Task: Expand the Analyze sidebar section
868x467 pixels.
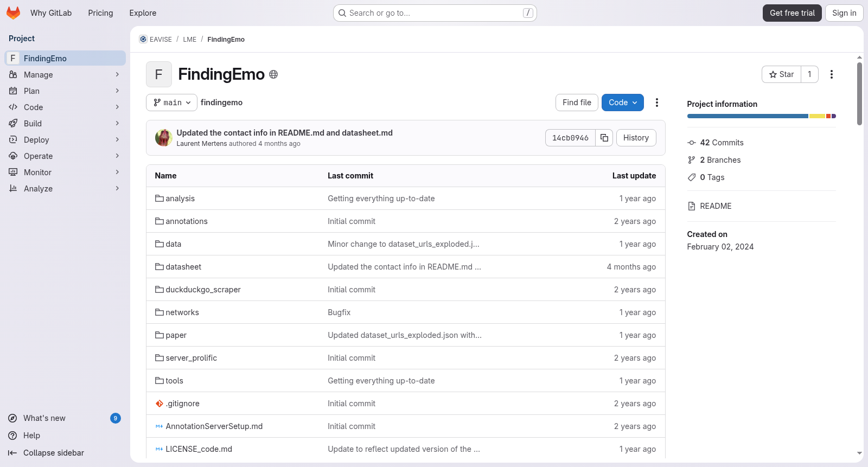Action: [x=65, y=189]
